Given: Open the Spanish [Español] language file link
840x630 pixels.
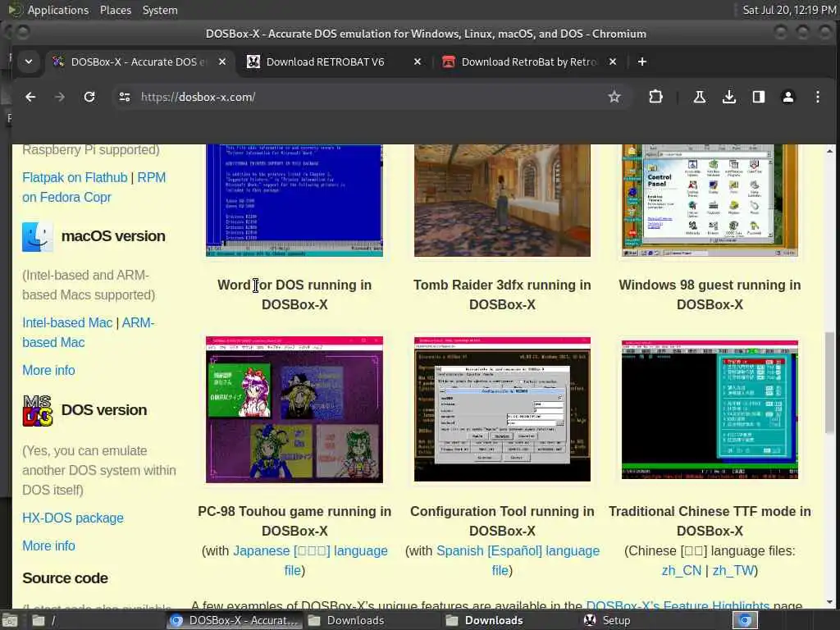Looking at the screenshot, I should tap(518, 560).
